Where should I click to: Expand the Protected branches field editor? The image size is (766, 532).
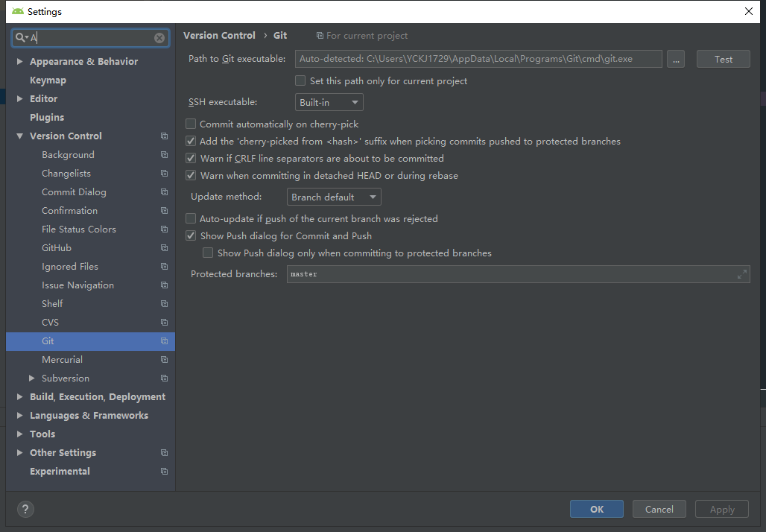[741, 274]
